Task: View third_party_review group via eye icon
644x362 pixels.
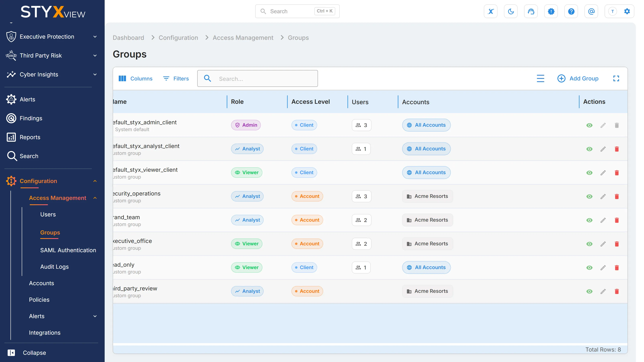Action: pyautogui.click(x=589, y=291)
